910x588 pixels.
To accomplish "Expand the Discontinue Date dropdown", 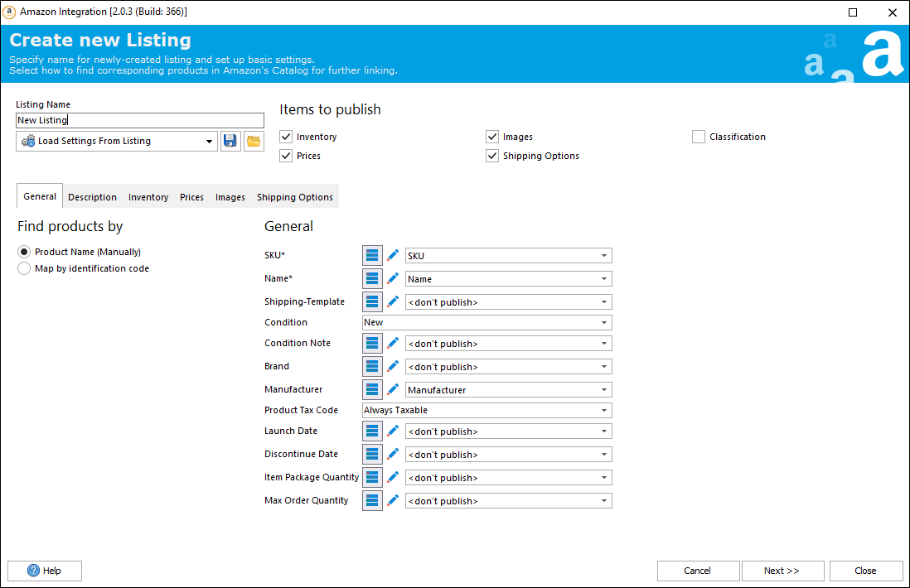I will pos(508,455).
